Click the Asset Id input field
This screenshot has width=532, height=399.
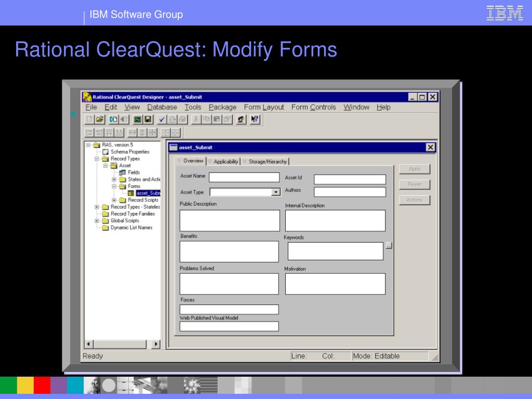(350, 179)
